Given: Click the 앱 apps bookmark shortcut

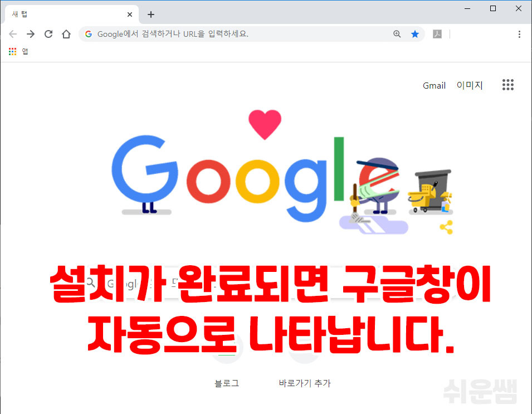Looking at the screenshot, I should 18,52.
